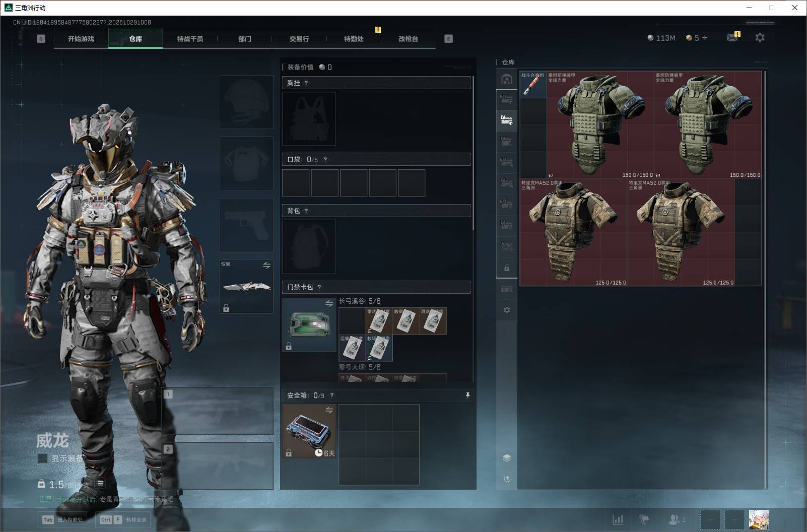The width and height of the screenshot is (807, 532).
Task: Open the 特勤处 tab
Action: 354,39
